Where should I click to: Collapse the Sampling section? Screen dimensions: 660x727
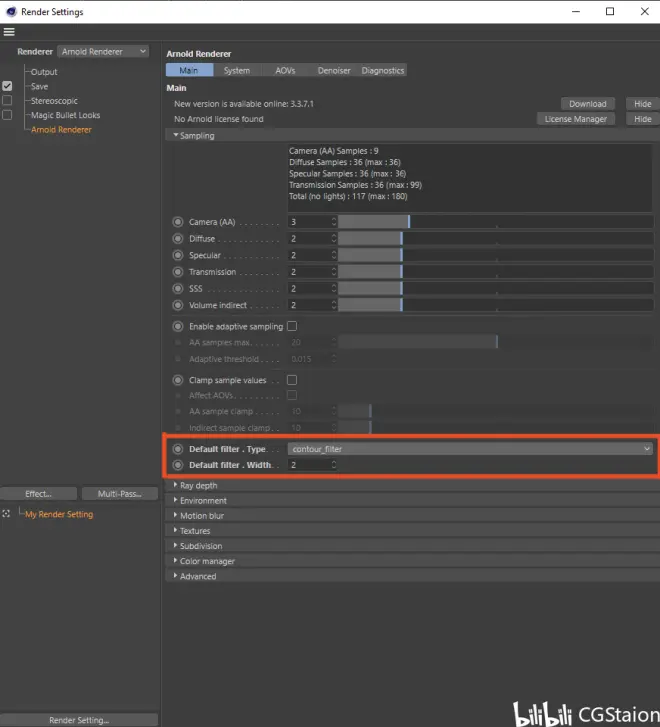[175, 135]
